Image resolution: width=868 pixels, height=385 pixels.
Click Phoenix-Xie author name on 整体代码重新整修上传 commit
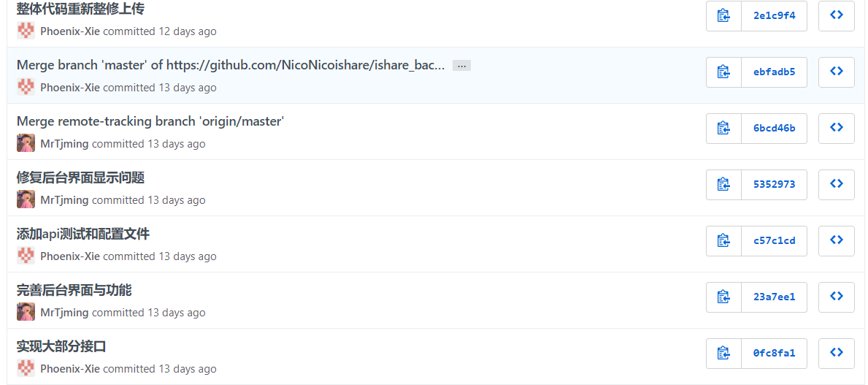[x=70, y=31]
